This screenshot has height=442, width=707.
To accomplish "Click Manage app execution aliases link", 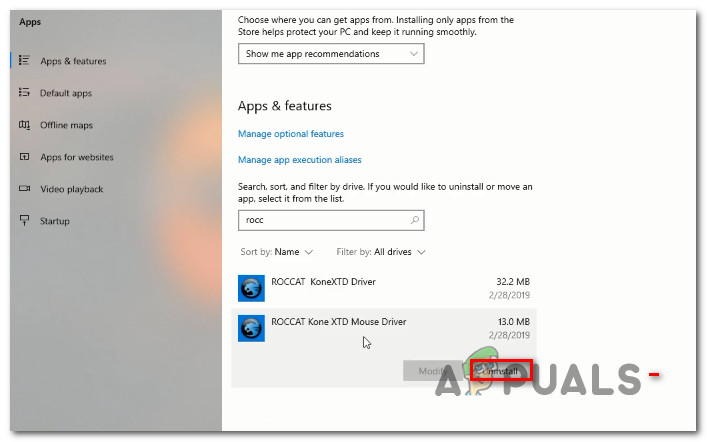I will pyautogui.click(x=299, y=160).
